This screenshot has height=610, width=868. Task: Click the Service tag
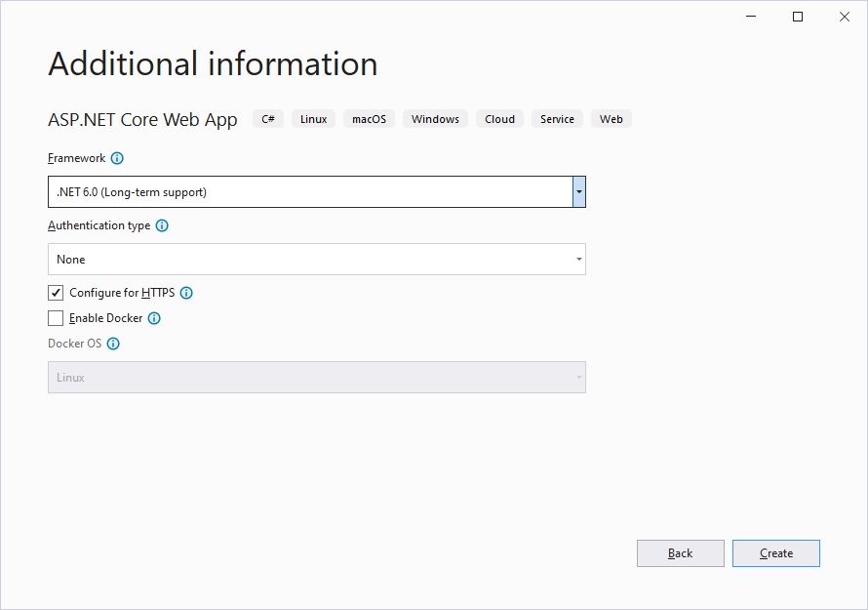(557, 119)
